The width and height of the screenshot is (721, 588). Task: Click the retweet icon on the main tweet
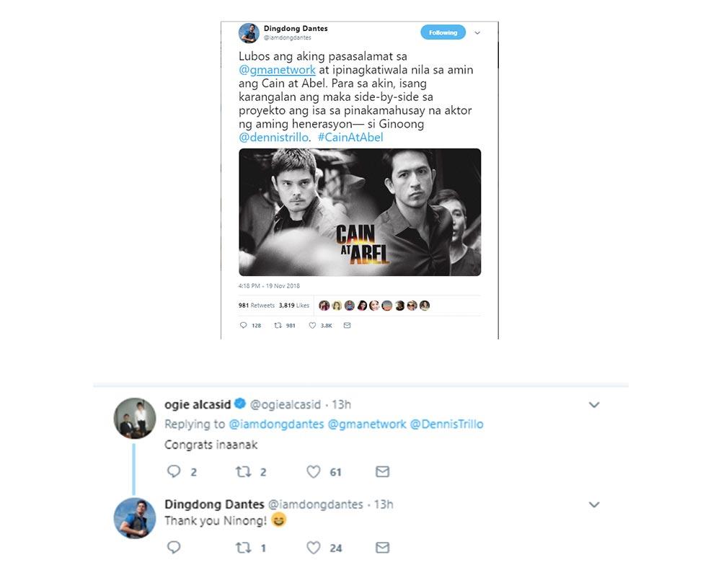(278, 326)
